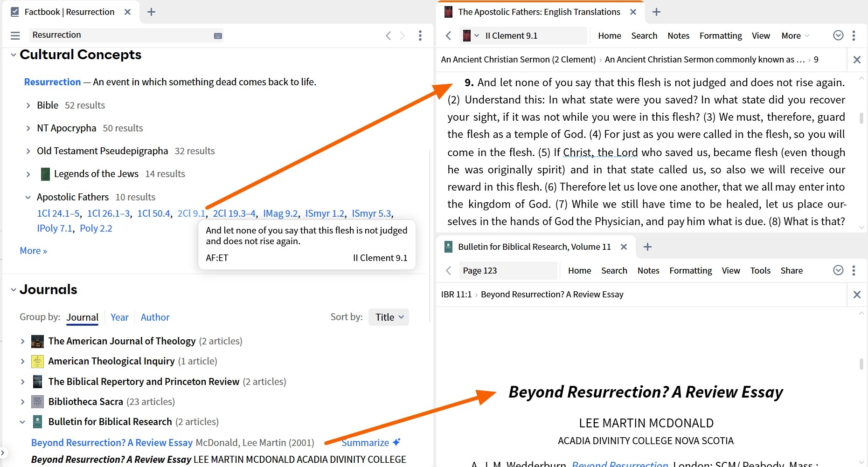The width and height of the screenshot is (868, 467).
Task: Click American Theological Inquiry cover thumbnail
Action: pos(37,362)
